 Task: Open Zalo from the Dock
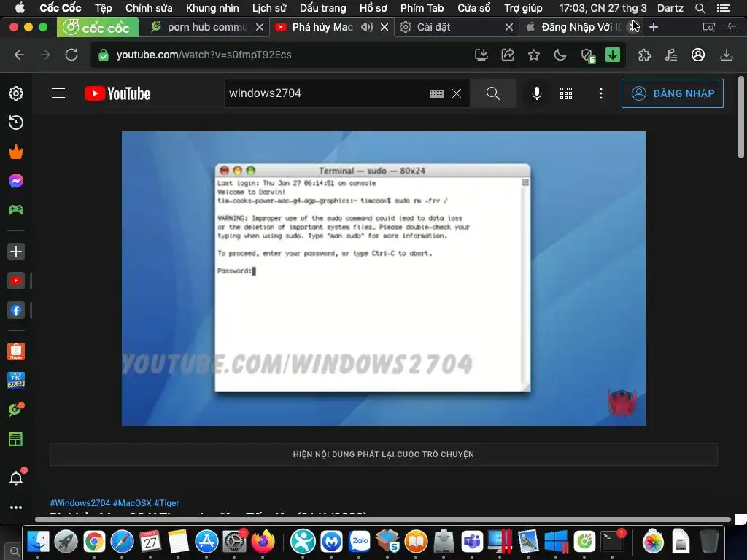point(360,542)
